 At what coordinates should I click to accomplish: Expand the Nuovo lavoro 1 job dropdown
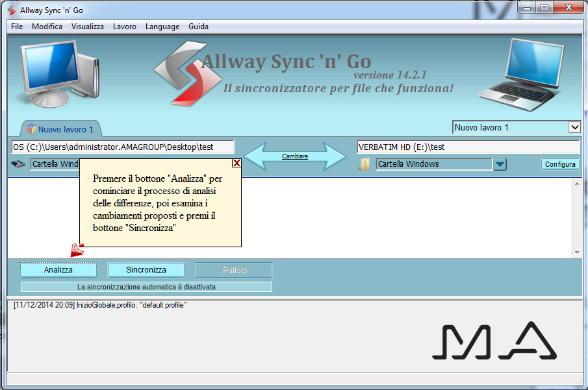574,127
